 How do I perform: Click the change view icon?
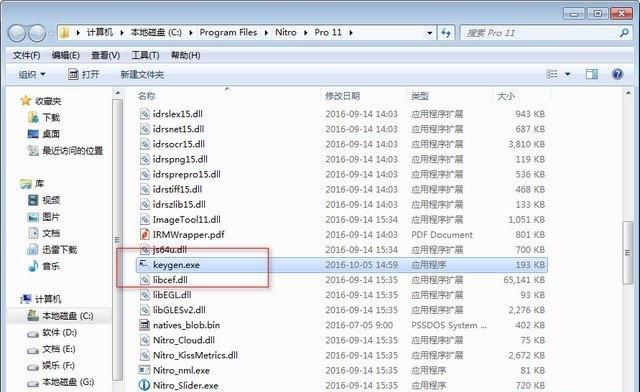[552, 74]
